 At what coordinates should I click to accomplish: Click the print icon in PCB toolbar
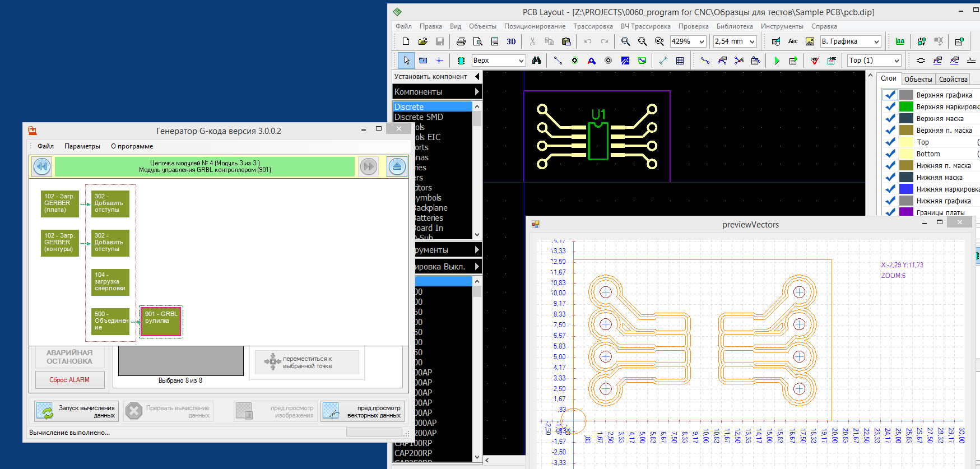click(461, 41)
